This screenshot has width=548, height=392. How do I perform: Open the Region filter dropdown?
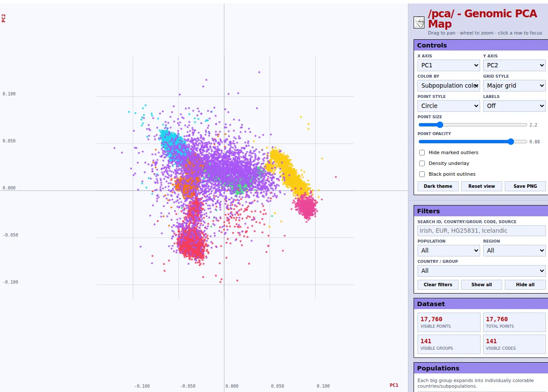(514, 250)
